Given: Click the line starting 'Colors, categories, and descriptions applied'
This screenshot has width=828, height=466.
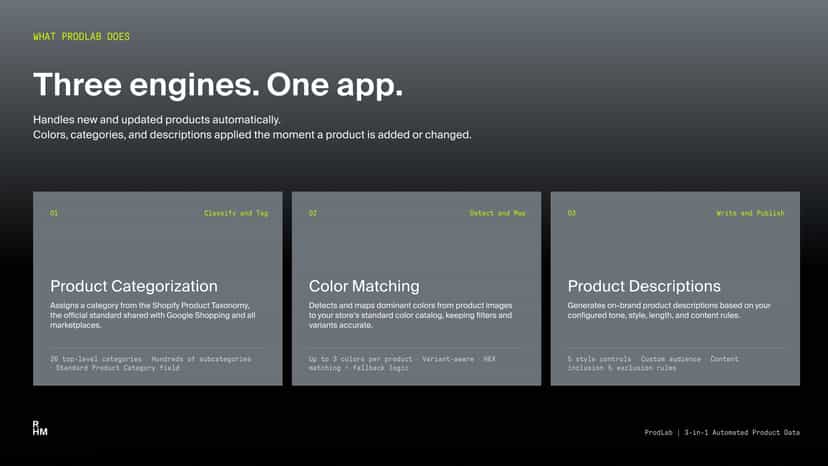Looking at the screenshot, I should 252,135.
